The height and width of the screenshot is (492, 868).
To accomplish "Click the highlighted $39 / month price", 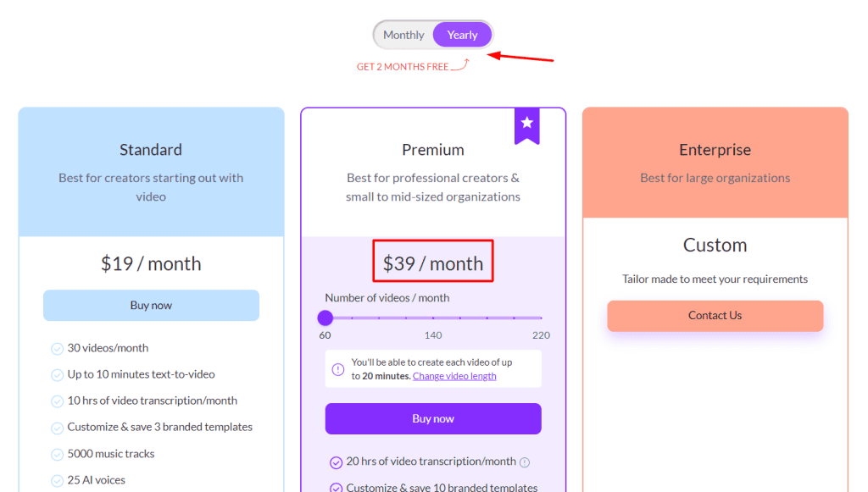I will pyautogui.click(x=433, y=261).
